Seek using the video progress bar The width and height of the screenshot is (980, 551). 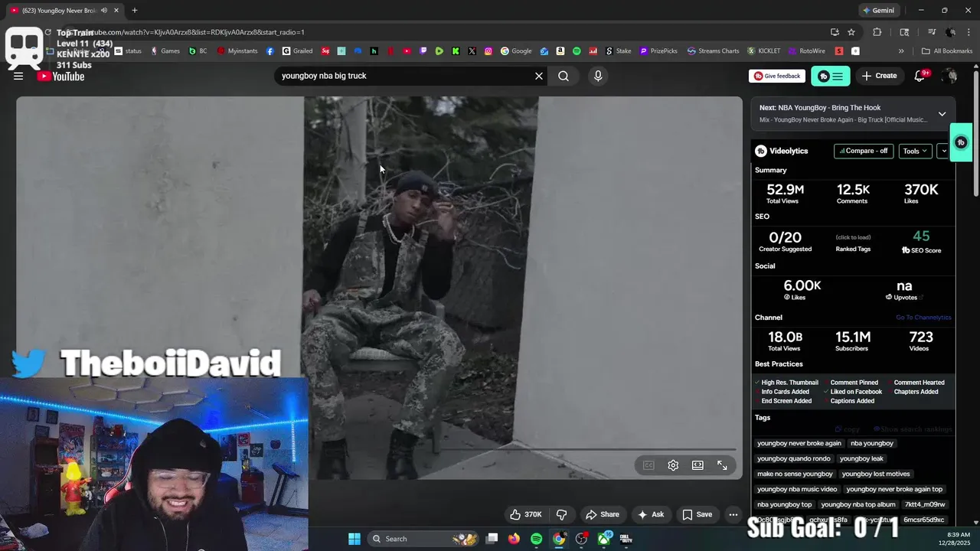(379, 449)
